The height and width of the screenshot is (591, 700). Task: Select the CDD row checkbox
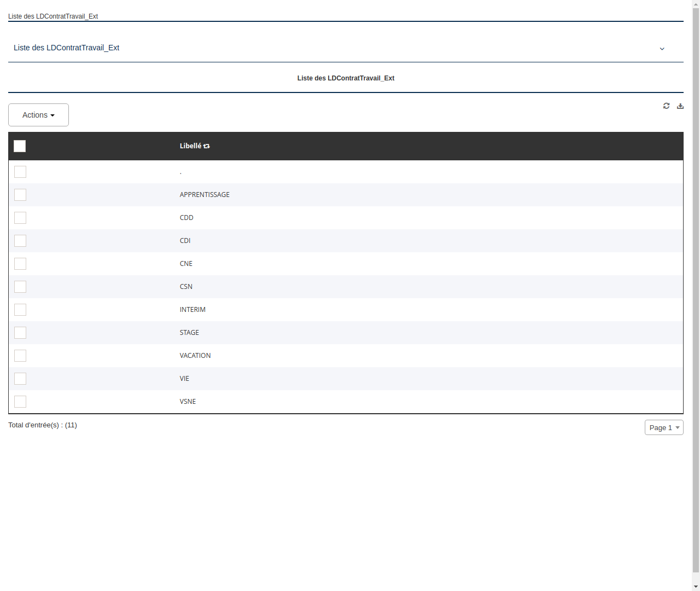coord(20,218)
